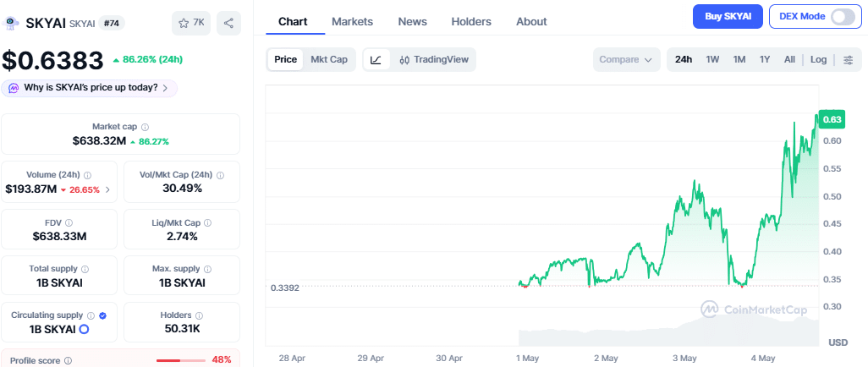Click the 50.31K holders value
This screenshot has width=868, height=367.
pyautogui.click(x=182, y=329)
